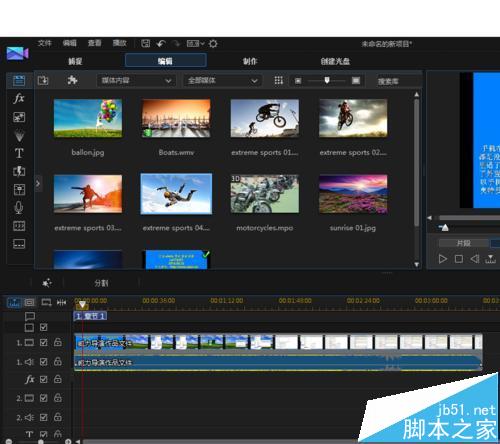Open the aspect ratio dropdown
This screenshot has height=444, width=500.
tap(195, 44)
